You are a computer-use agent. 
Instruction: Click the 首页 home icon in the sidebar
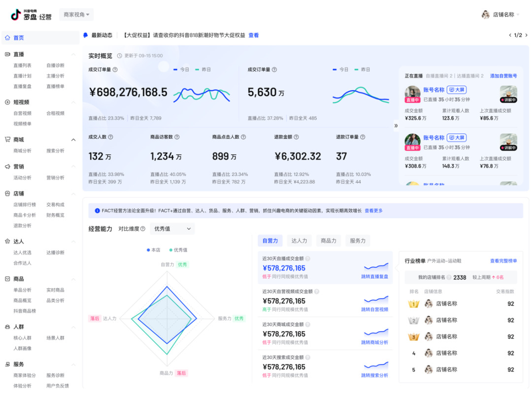7,37
